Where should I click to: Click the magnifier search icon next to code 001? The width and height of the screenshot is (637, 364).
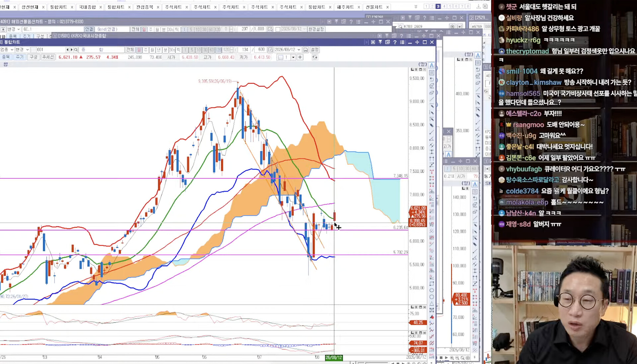[x=76, y=50]
